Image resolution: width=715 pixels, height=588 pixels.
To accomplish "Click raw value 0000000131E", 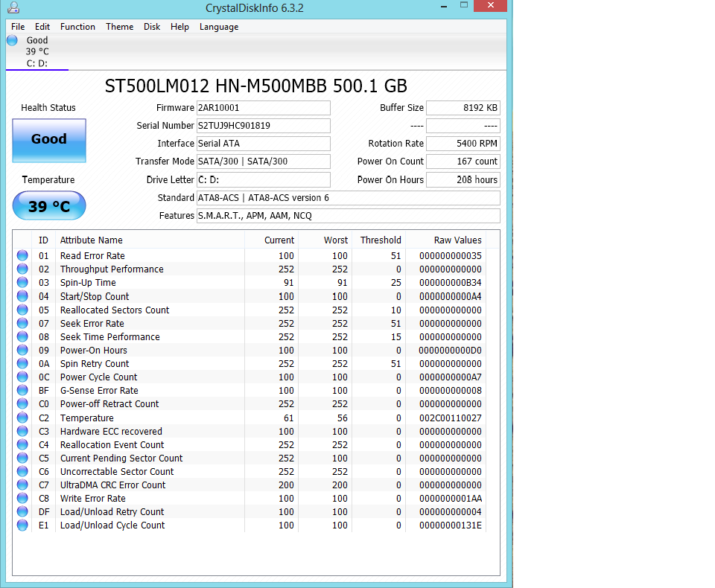I will coord(451,525).
